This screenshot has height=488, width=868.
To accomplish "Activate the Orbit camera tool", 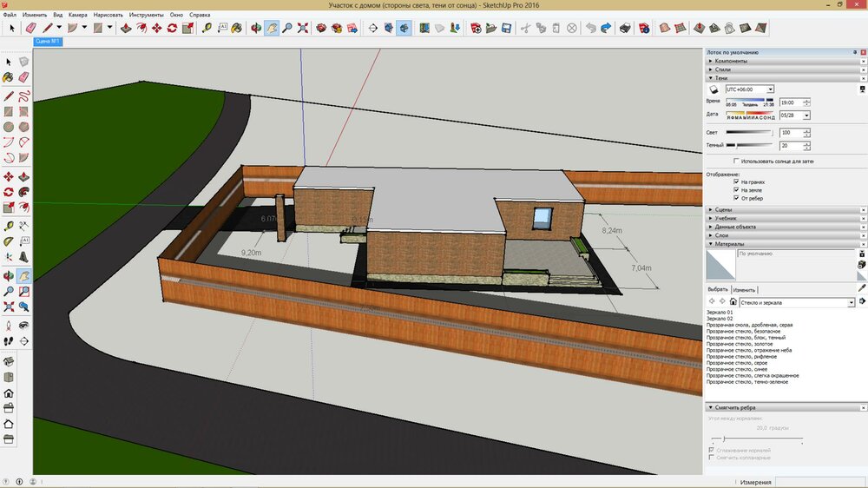I will tap(256, 28).
